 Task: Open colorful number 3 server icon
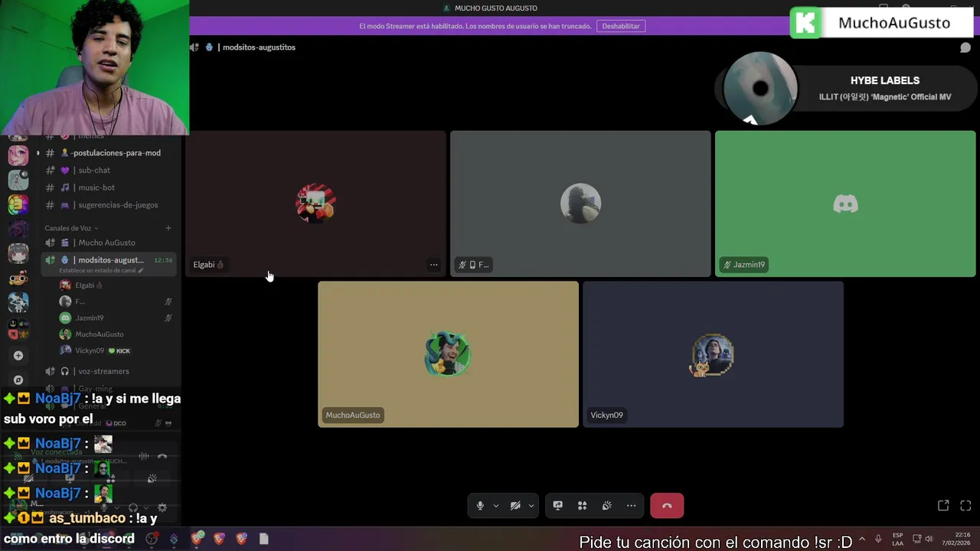(18, 204)
